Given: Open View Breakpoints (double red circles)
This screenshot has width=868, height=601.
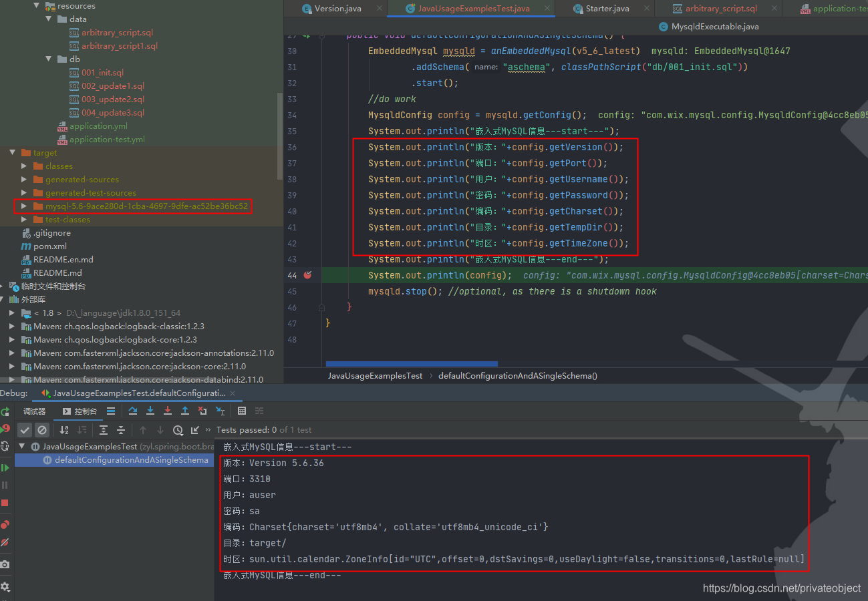Looking at the screenshot, I should coord(5,524).
